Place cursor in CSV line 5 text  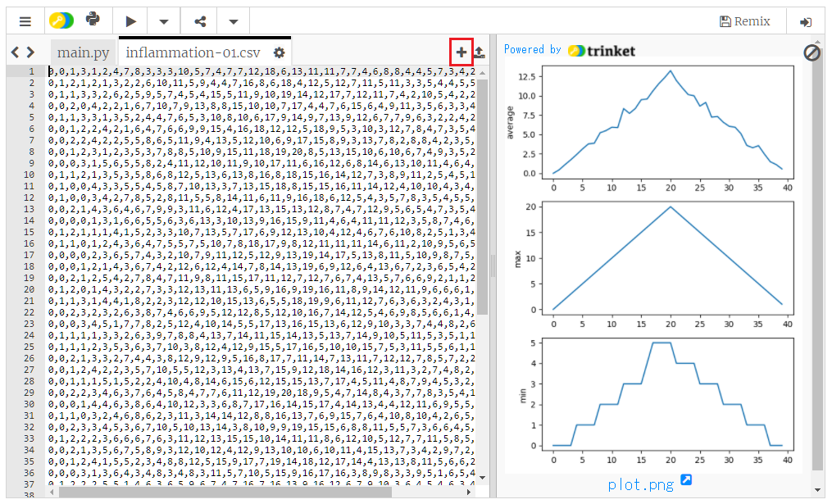coord(261,118)
